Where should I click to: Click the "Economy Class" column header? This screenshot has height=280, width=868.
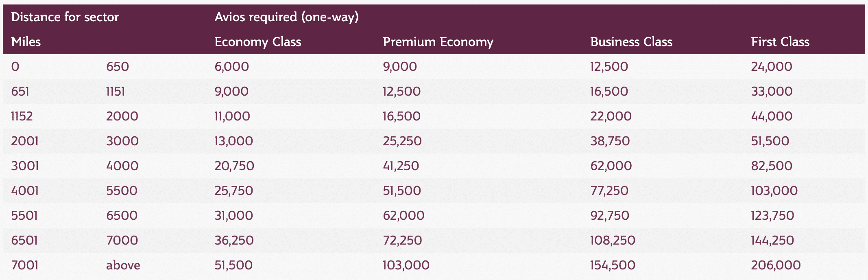[x=257, y=42]
